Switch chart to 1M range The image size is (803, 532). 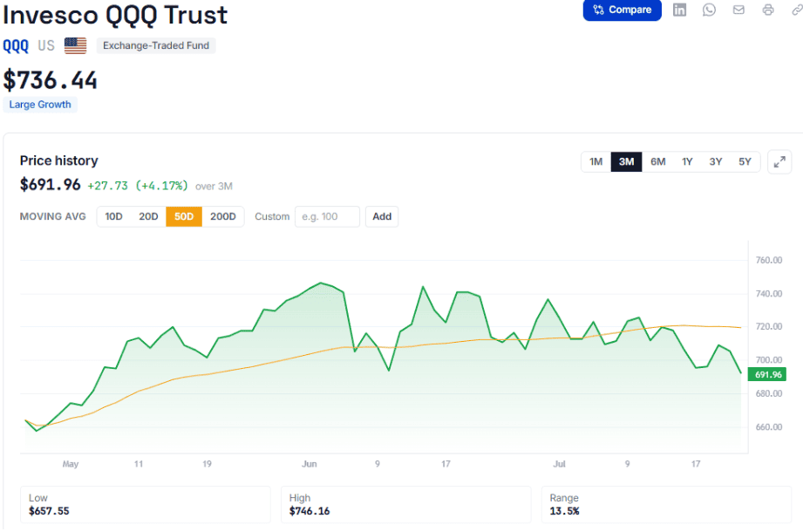click(x=595, y=162)
